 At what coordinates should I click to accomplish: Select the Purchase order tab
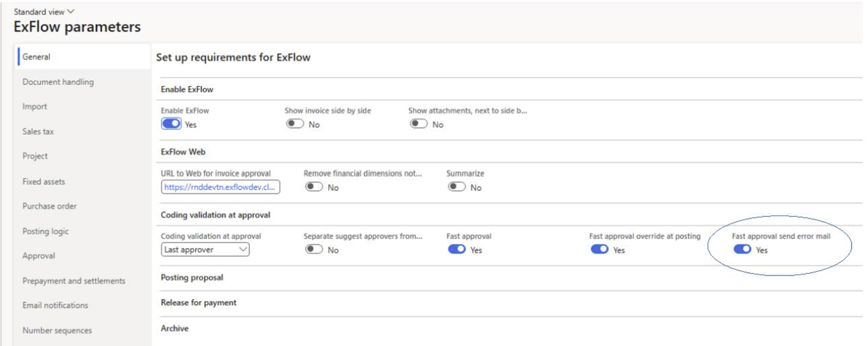click(x=84, y=206)
